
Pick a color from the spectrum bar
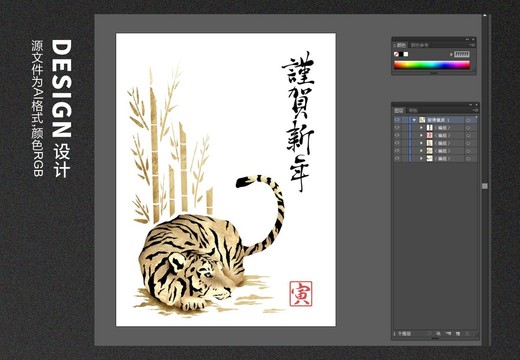point(432,65)
